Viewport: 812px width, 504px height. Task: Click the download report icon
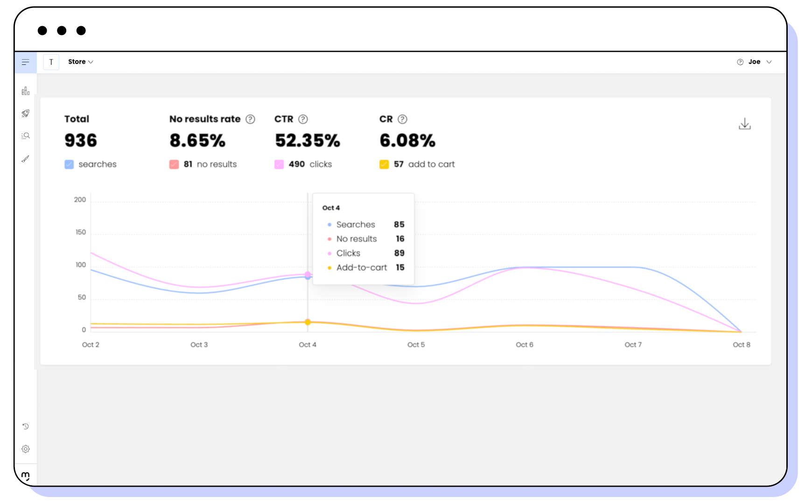745,124
